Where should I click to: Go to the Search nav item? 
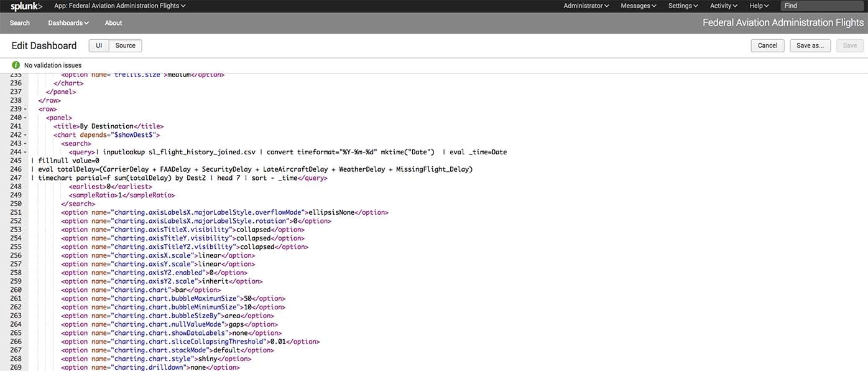20,23
